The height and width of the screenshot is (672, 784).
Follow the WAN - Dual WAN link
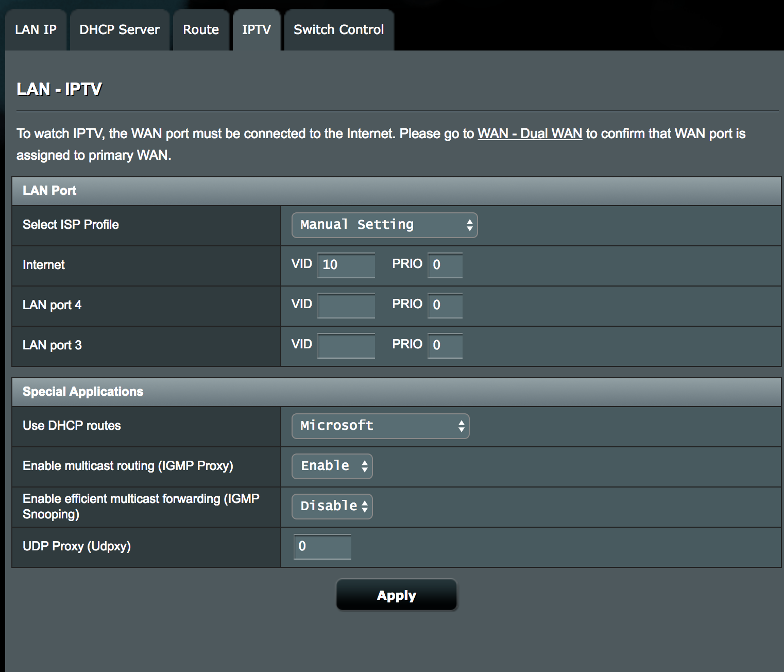point(530,133)
